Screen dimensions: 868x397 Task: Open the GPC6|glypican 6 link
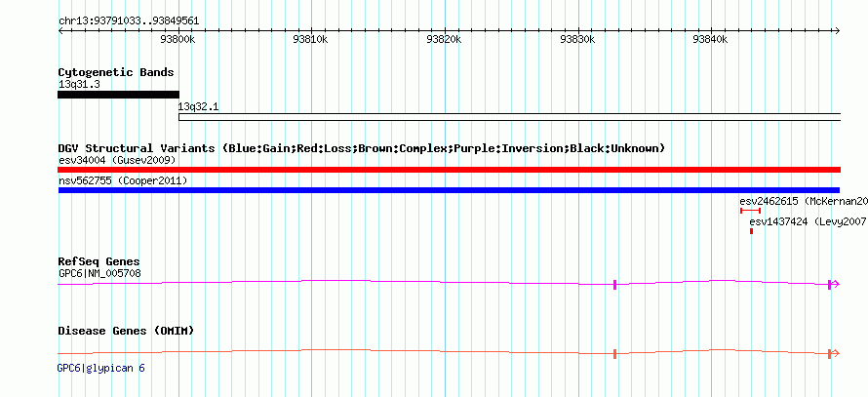pyautogui.click(x=101, y=368)
